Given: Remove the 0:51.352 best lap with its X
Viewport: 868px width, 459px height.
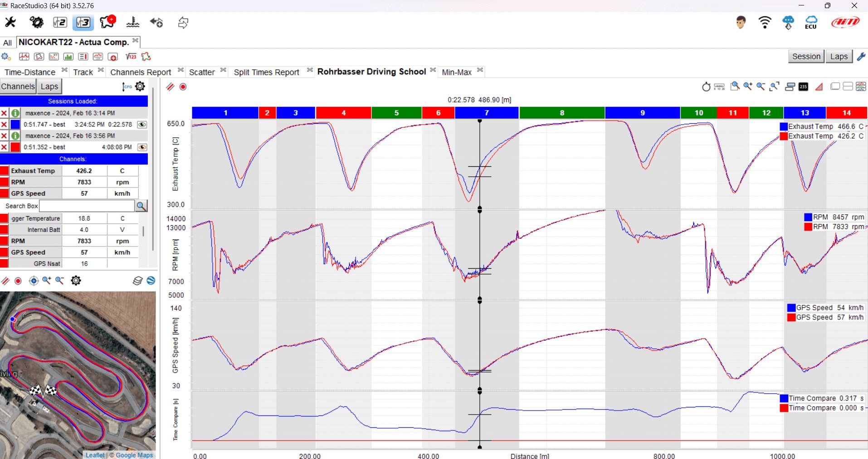Looking at the screenshot, I should point(4,147).
